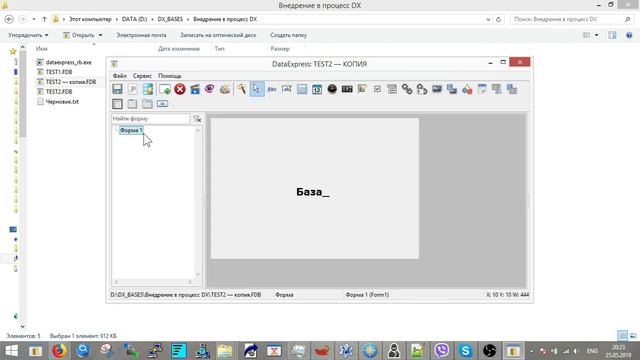Viewport: 640px width, 360px height.
Task: Select the text edit field component
Action: click(287, 89)
